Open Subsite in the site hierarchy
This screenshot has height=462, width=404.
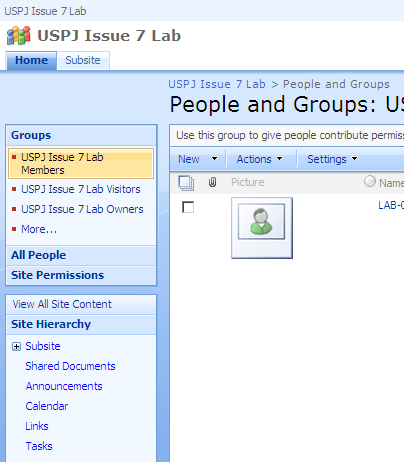tap(43, 346)
